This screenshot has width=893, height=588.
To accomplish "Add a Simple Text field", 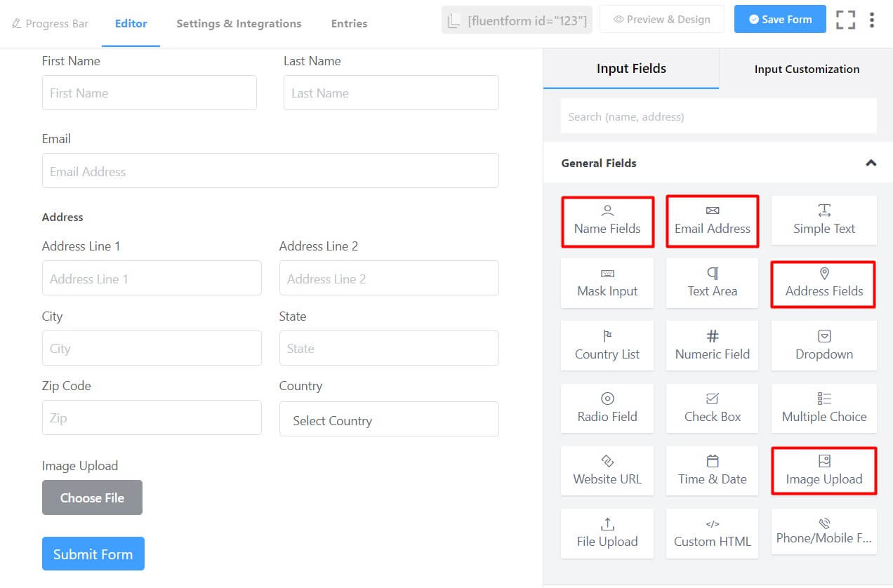I will coord(823,220).
